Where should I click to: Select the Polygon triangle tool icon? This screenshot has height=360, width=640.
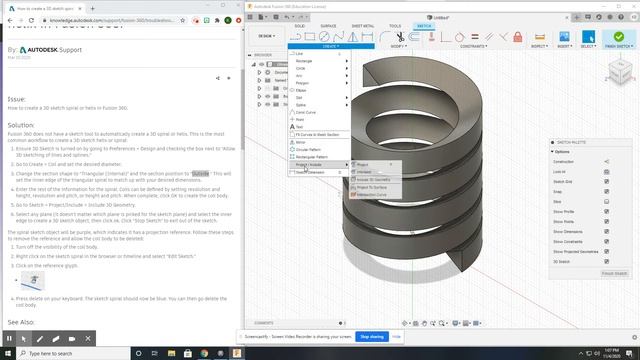point(353,37)
